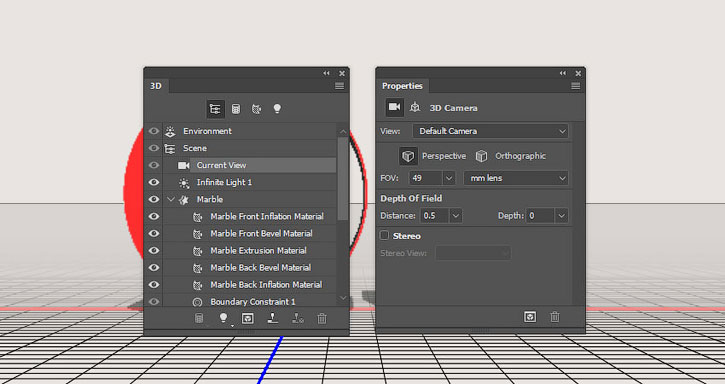Click the render icon in 3D panel footer
725x384 pixels.
click(x=247, y=318)
